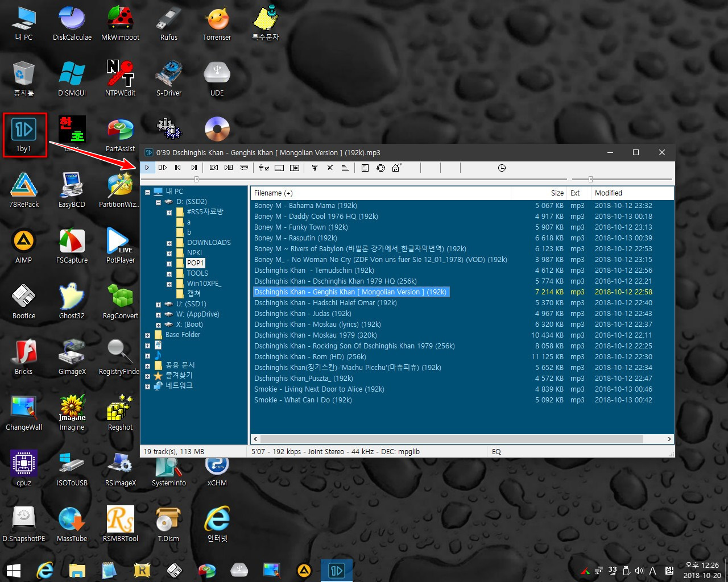Viewport: 728px width, 582px height.
Task: Select Smokie - What Can I Do (192k)
Action: (303, 400)
